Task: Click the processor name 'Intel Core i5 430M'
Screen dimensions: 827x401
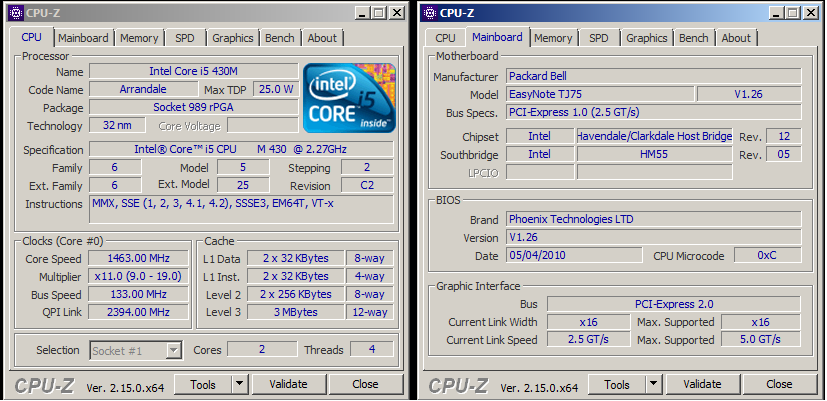Action: pos(194,71)
